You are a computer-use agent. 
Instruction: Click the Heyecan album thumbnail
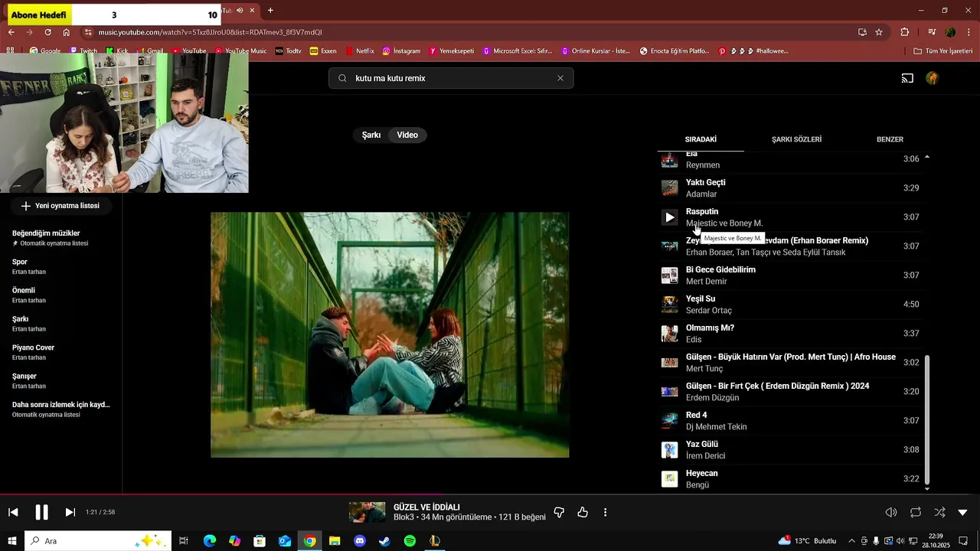[670, 479]
